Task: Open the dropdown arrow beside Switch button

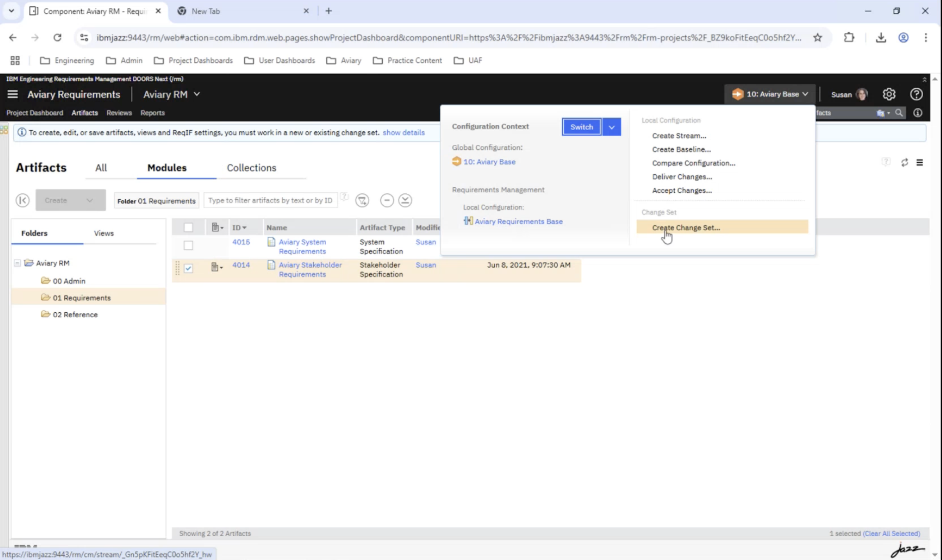Action: pyautogui.click(x=611, y=127)
